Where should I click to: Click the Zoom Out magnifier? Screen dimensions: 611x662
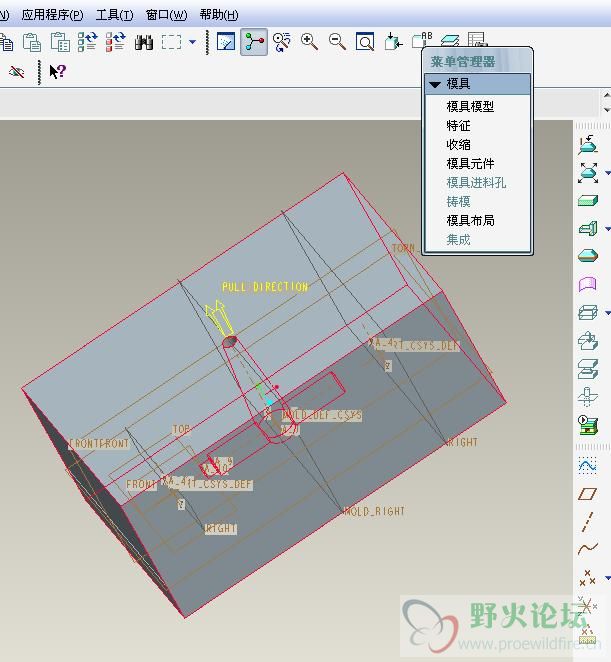tap(337, 42)
